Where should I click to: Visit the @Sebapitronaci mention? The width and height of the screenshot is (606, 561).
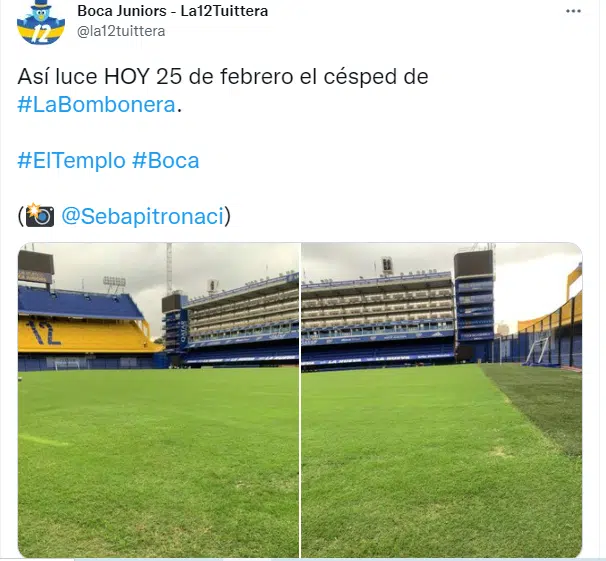(142, 216)
